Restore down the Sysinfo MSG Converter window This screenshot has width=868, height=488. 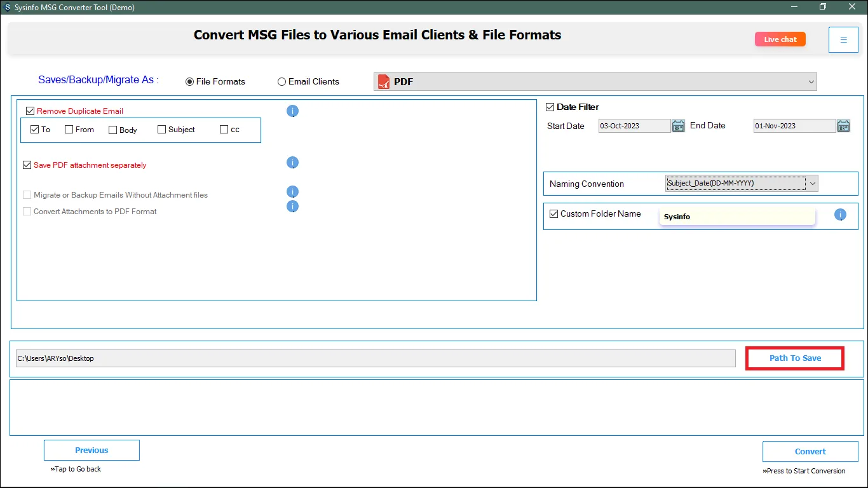(x=823, y=7)
